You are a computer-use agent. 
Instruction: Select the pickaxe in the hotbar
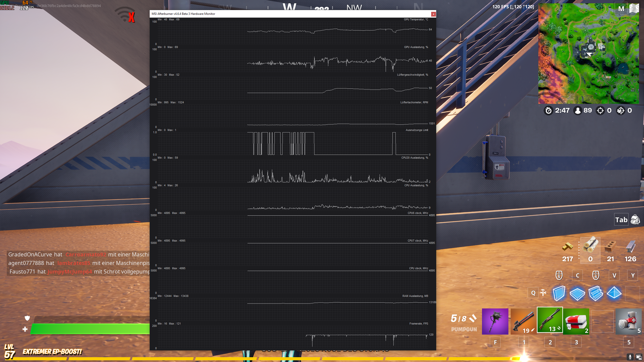tap(495, 321)
